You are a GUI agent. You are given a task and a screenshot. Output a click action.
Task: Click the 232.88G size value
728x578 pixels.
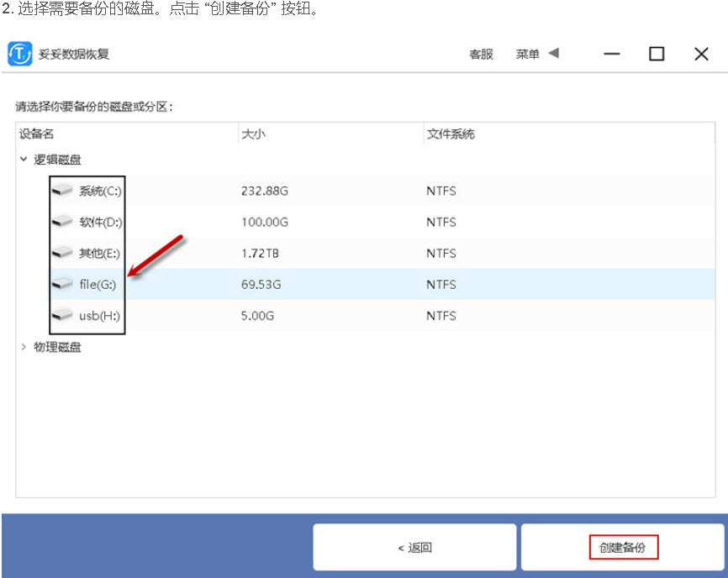265,191
